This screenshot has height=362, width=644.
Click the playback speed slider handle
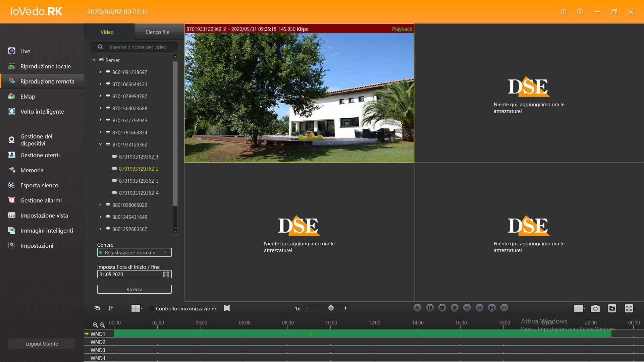pyautogui.click(x=331, y=308)
